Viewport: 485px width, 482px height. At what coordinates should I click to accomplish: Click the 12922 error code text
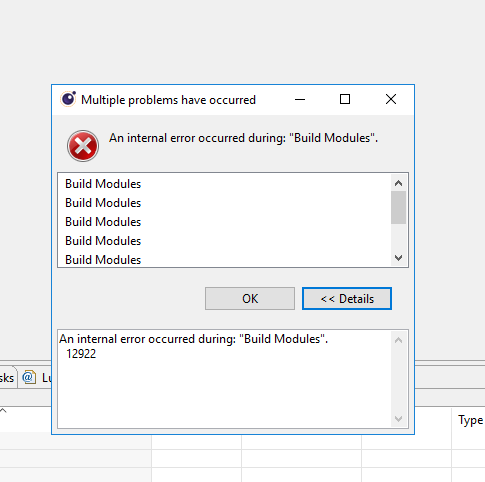[81, 354]
